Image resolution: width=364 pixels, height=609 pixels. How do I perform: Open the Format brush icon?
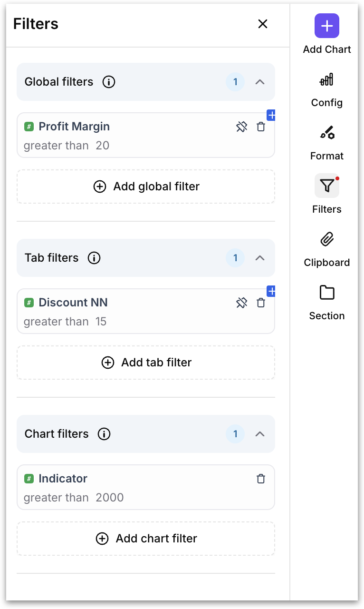click(x=327, y=132)
